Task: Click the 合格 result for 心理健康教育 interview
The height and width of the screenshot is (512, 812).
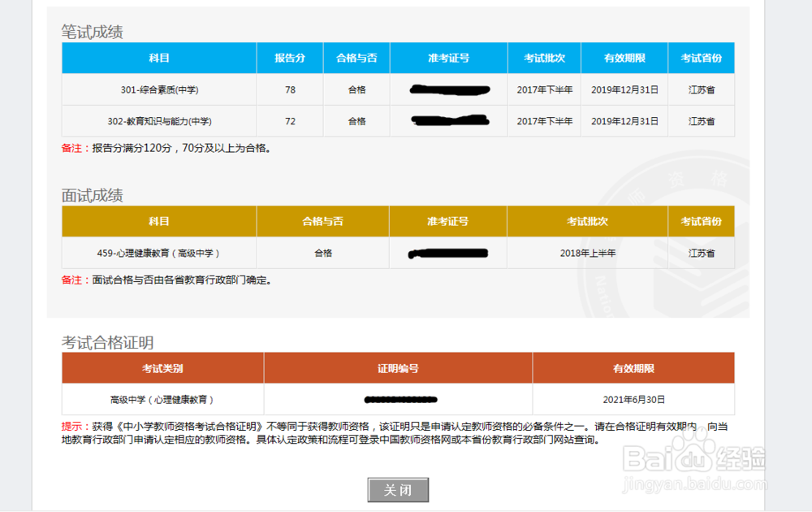Action: click(322, 253)
